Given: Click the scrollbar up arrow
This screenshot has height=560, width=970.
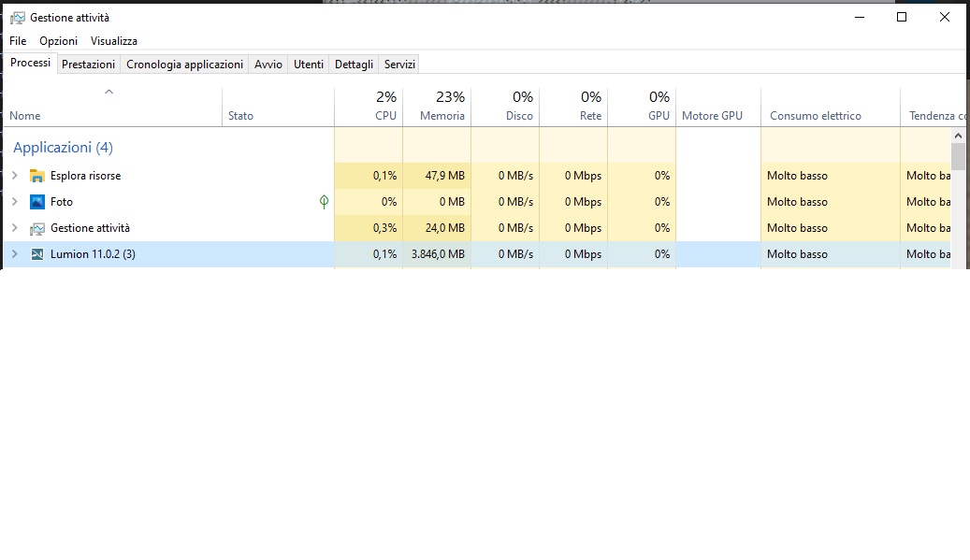Looking at the screenshot, I should pyautogui.click(x=958, y=136).
